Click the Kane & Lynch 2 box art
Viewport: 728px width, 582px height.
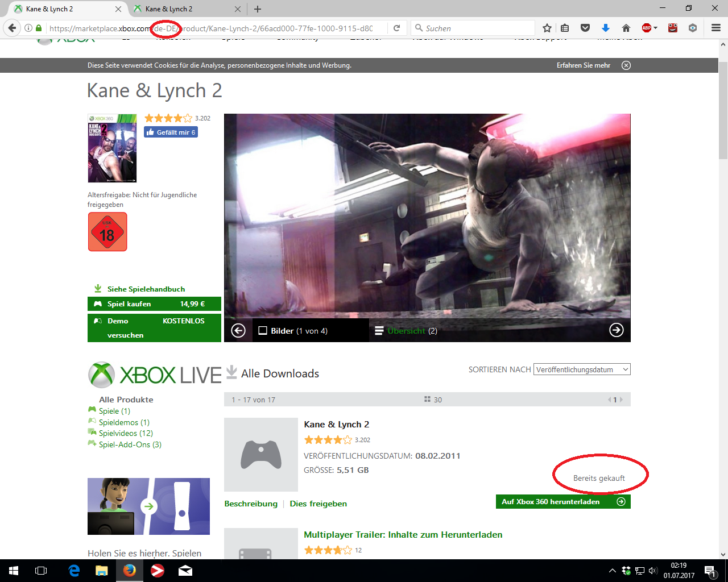point(112,148)
